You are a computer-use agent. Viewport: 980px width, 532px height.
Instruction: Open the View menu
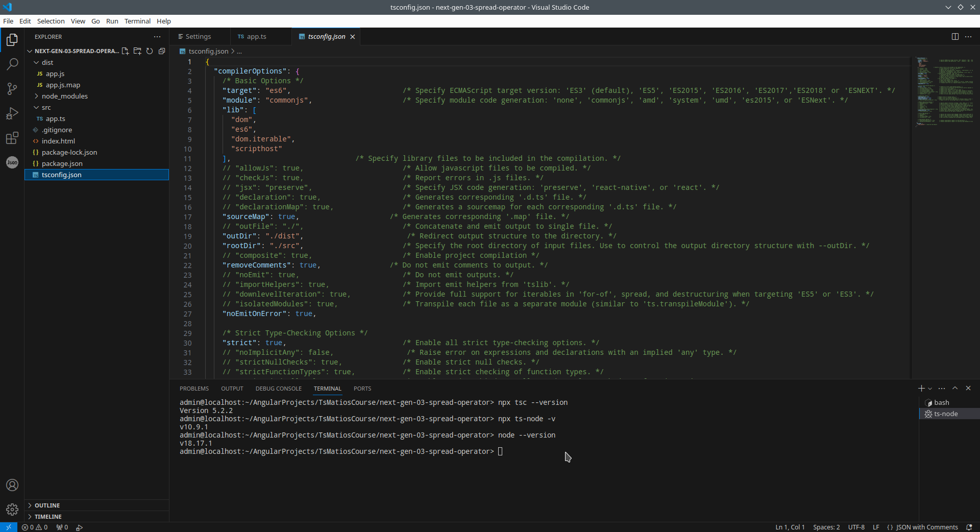(78, 21)
